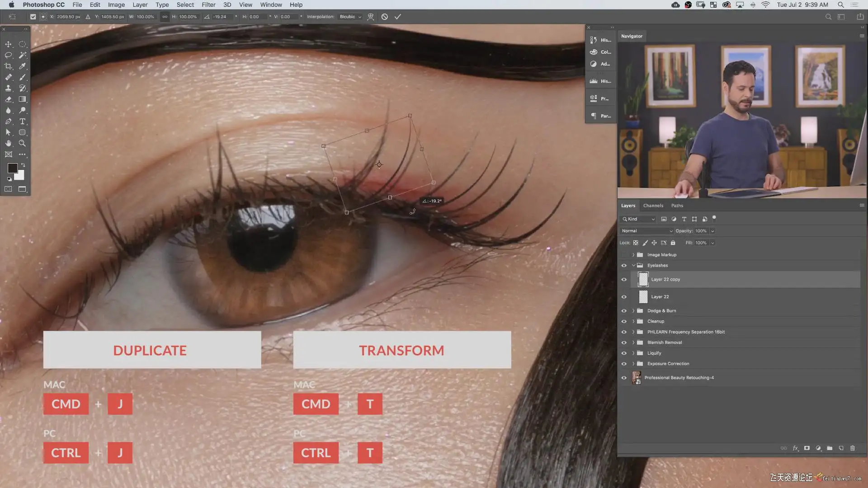
Task: Select the Rounded Rectangle shape tool
Action: [22, 132]
